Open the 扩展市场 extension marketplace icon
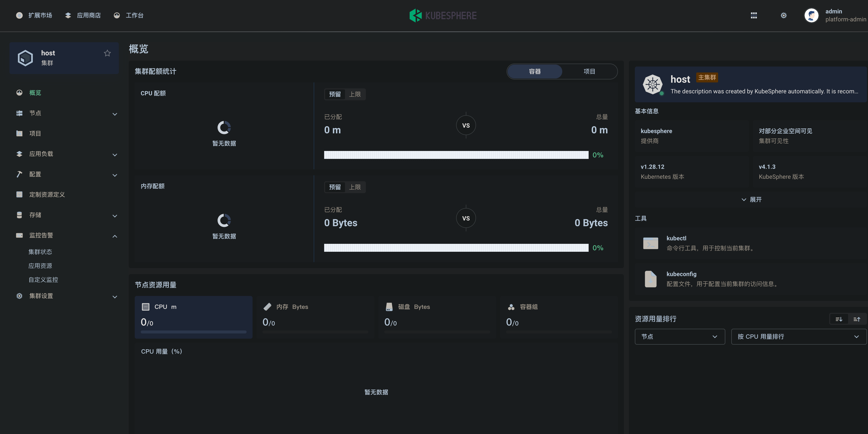 click(20, 15)
